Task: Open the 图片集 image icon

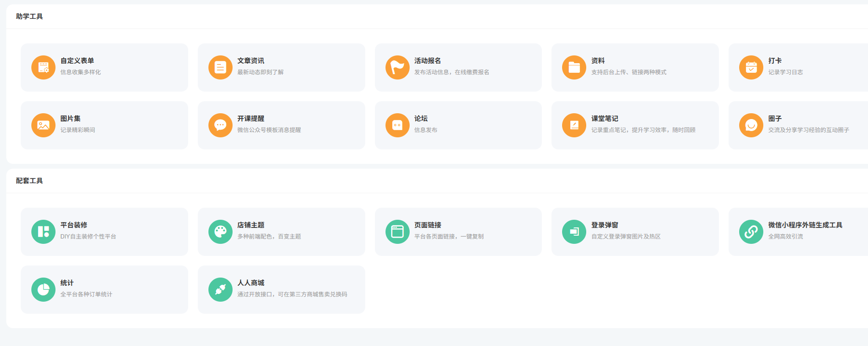Action: (x=43, y=125)
